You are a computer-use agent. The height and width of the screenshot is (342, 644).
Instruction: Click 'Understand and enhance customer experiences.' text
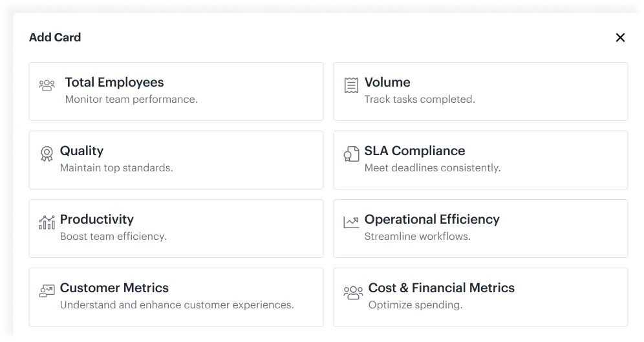(177, 305)
